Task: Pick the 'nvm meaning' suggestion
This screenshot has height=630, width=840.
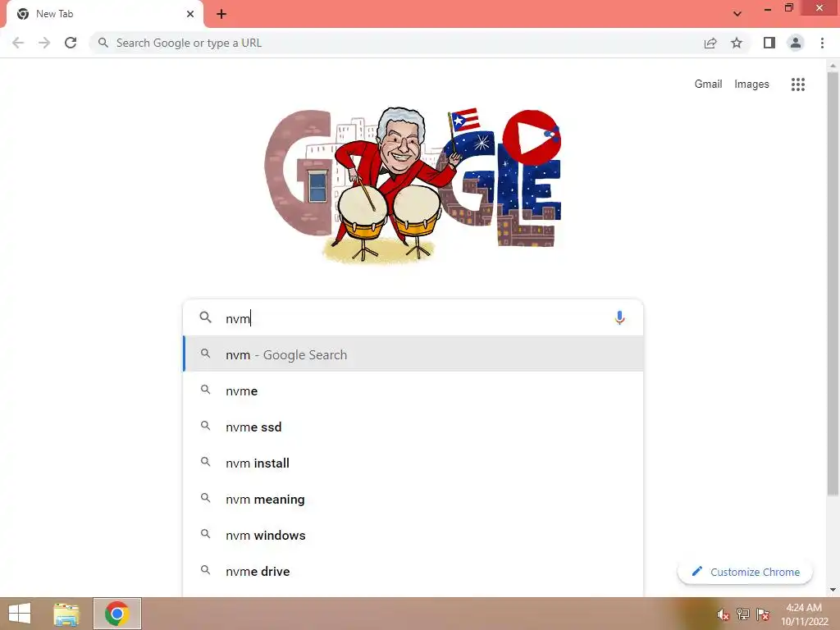Action: tap(413, 500)
